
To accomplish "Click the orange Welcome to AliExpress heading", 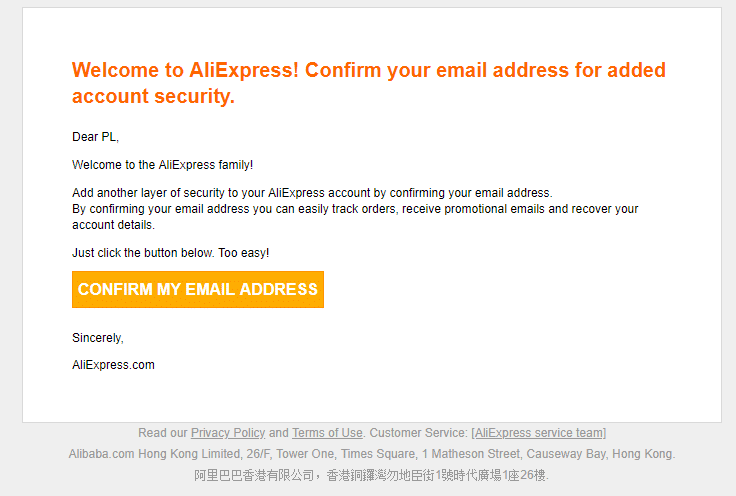I will [368, 71].
